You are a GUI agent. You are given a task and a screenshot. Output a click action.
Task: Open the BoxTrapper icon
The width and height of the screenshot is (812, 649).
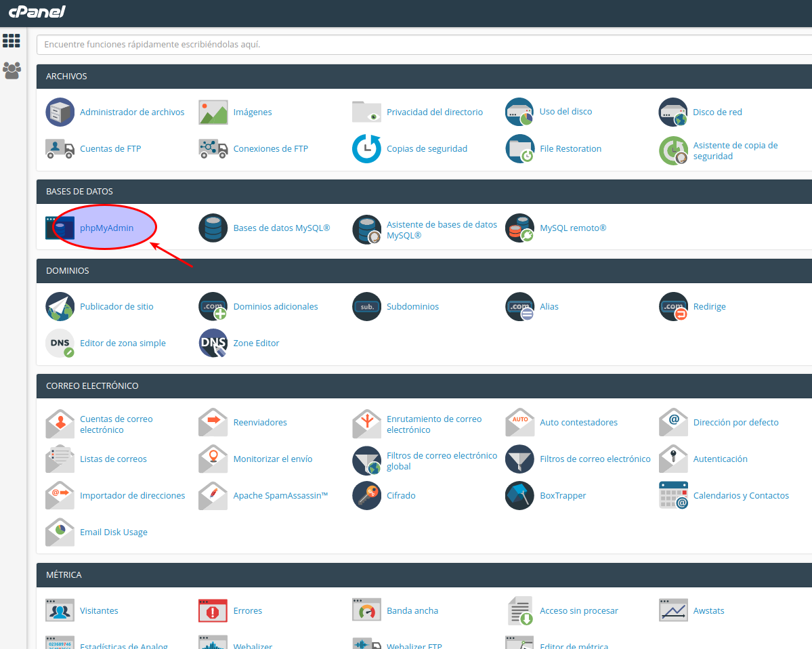(519, 496)
